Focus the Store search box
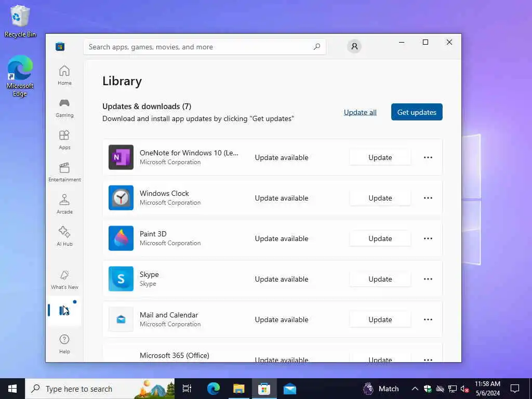The image size is (532, 399). coord(205,47)
